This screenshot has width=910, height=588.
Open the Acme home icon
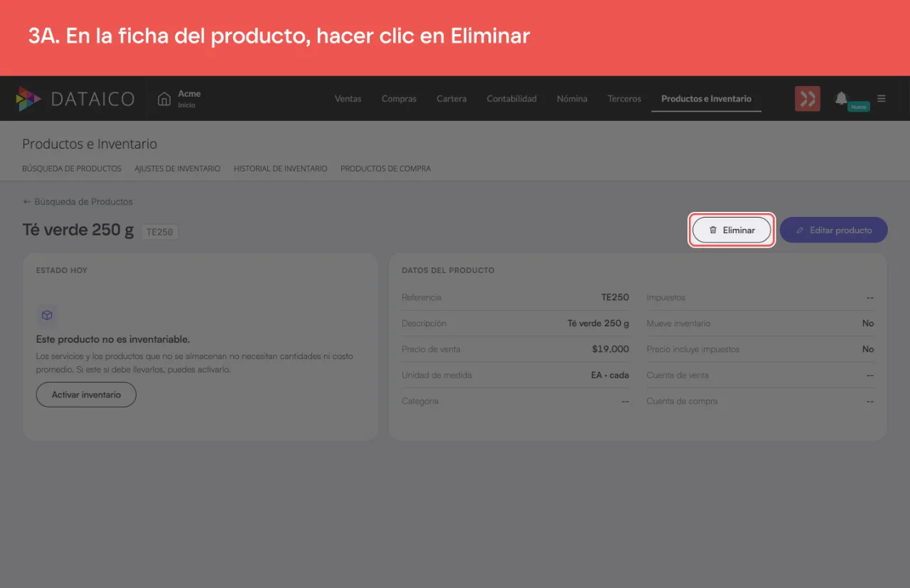pos(164,99)
